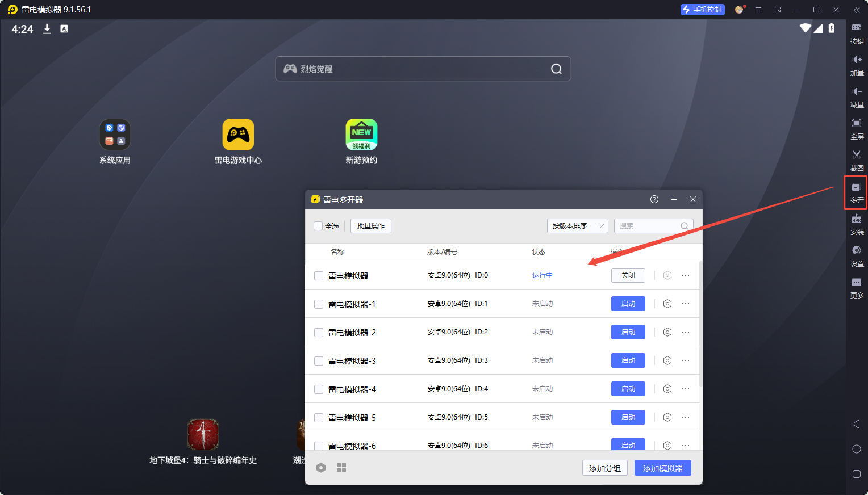Click the 雷电模拟器-4 name text
This screenshot has height=495, width=868.
[352, 389]
